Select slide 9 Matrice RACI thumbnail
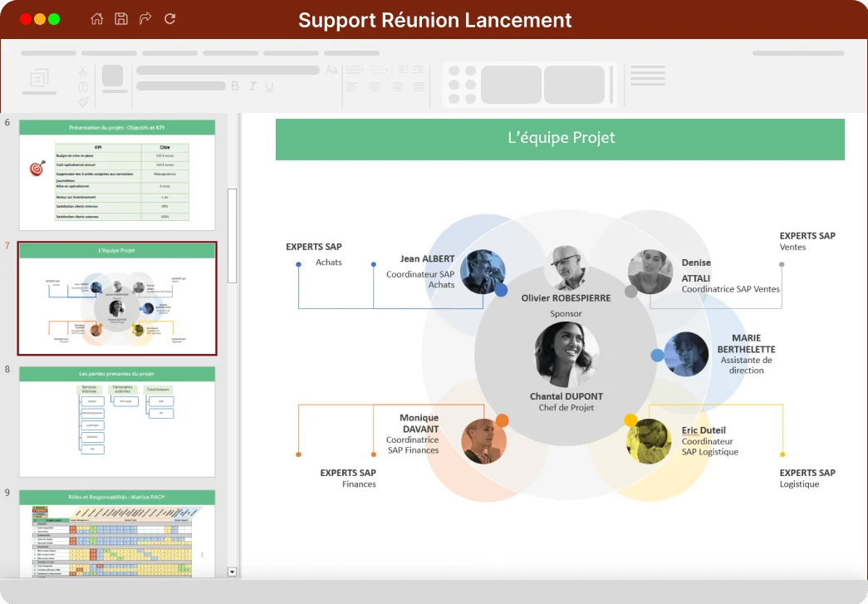 coord(117,533)
